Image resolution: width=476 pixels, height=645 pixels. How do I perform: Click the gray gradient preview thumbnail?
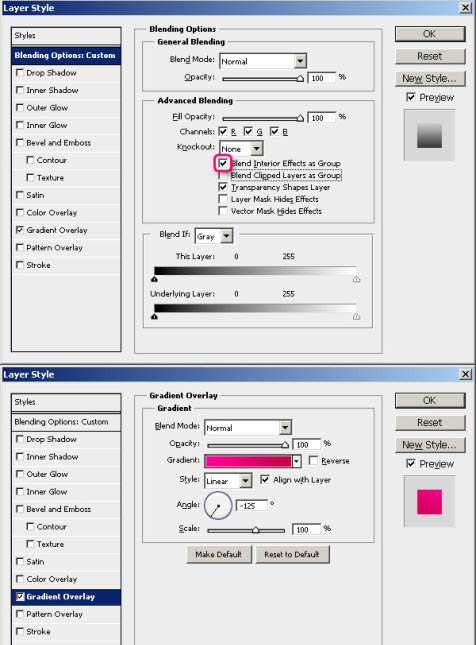(429, 135)
